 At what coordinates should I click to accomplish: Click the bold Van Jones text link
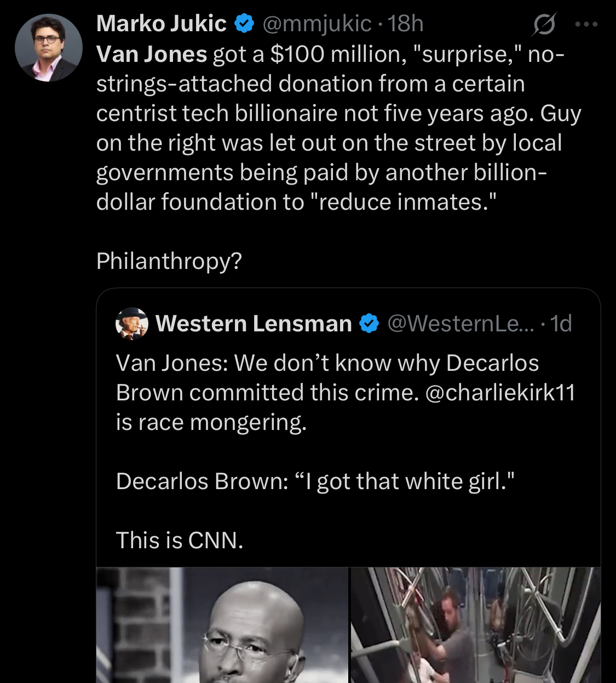coord(152,54)
